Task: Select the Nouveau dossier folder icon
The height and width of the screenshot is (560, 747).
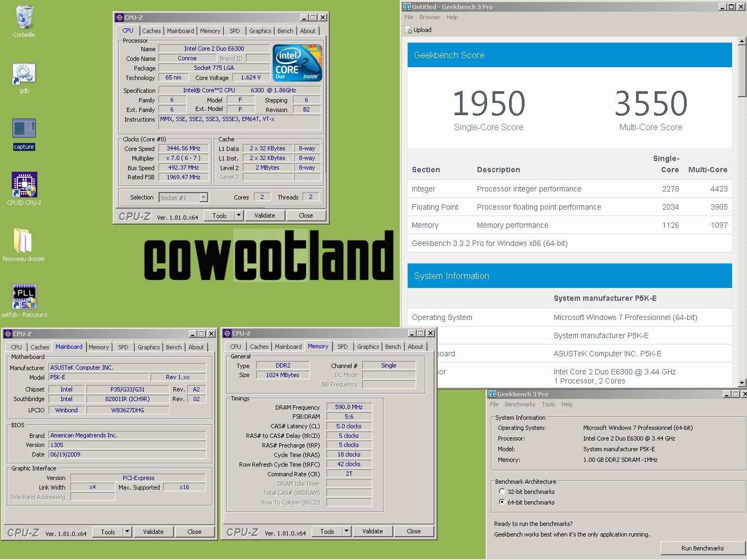Action: click(23, 241)
